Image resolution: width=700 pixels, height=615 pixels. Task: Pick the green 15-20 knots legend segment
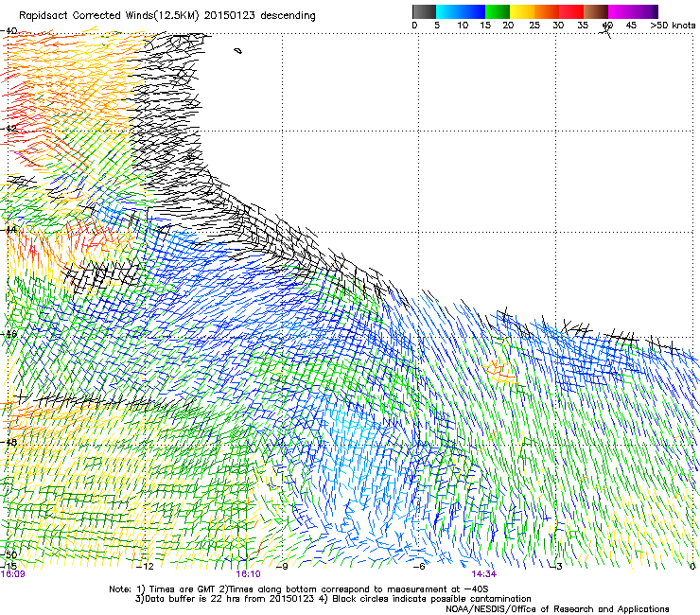coord(498,11)
